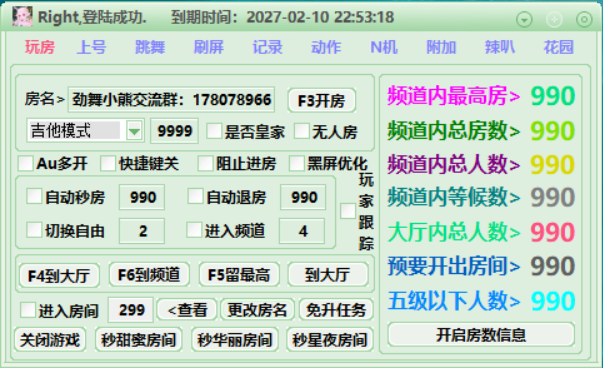Open the 刷屏 tab

[x=209, y=47]
